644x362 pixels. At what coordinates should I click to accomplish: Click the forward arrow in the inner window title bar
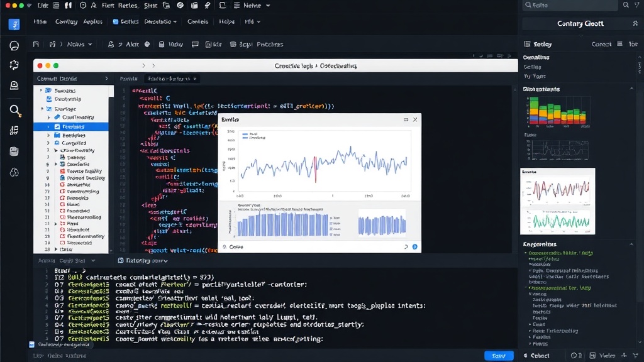[153, 65]
